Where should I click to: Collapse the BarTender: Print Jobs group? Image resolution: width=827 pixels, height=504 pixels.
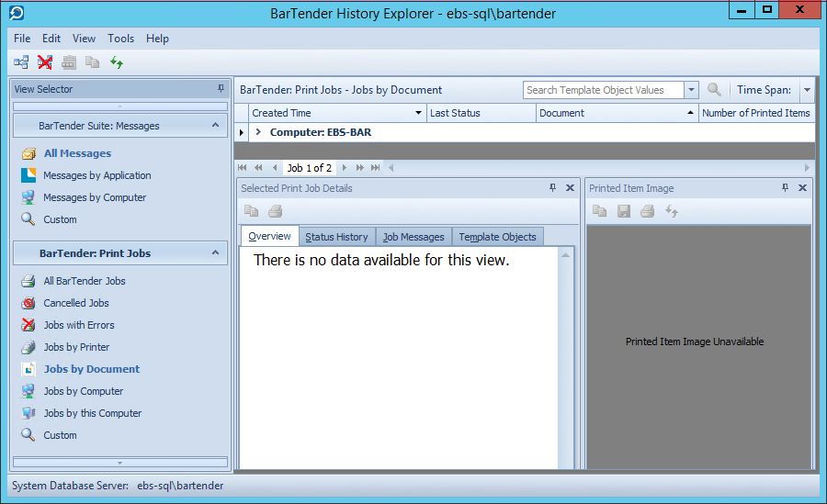click(x=215, y=253)
